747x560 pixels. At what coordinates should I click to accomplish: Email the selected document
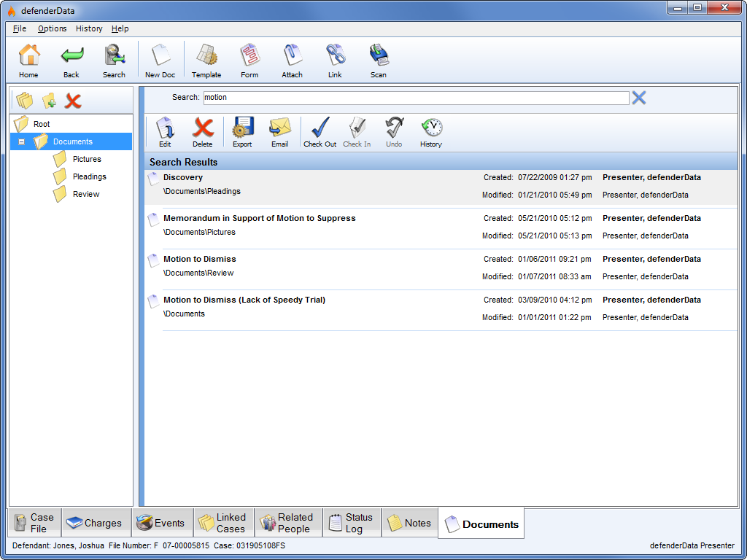pyautogui.click(x=279, y=132)
